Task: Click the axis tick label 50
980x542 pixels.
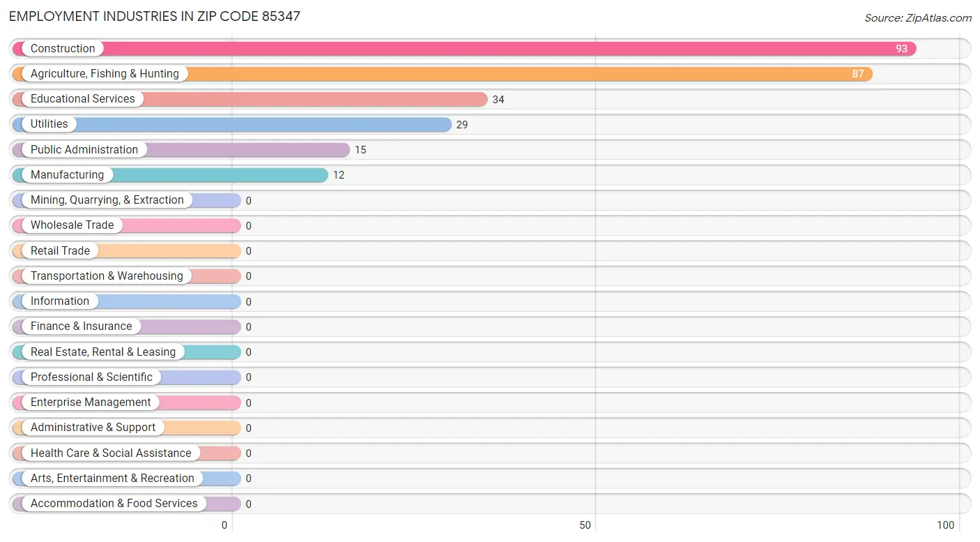Action: (585, 525)
